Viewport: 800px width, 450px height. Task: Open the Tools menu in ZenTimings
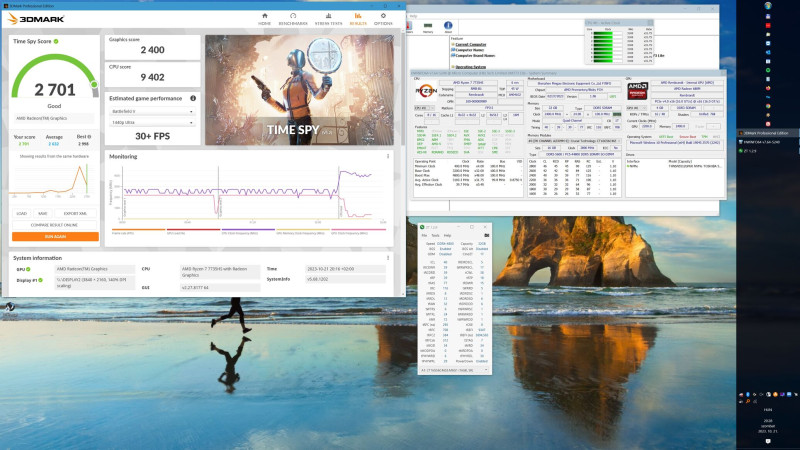click(435, 235)
